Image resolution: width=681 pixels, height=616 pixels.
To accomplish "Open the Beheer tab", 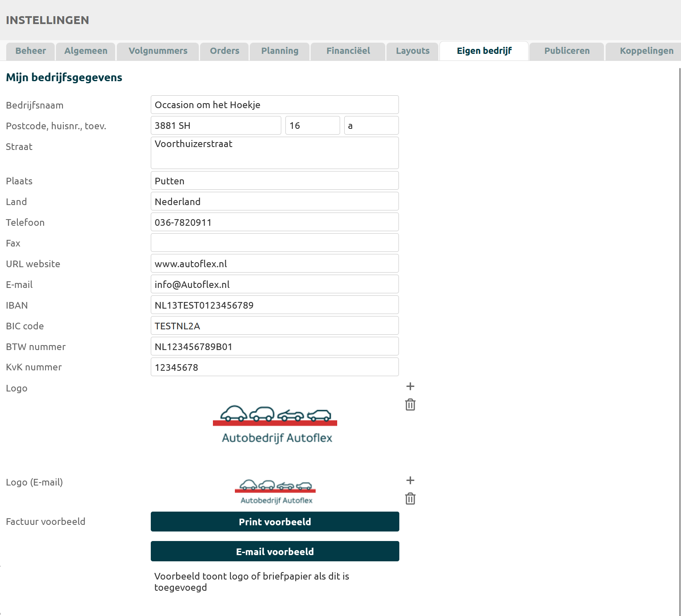I will (x=31, y=51).
